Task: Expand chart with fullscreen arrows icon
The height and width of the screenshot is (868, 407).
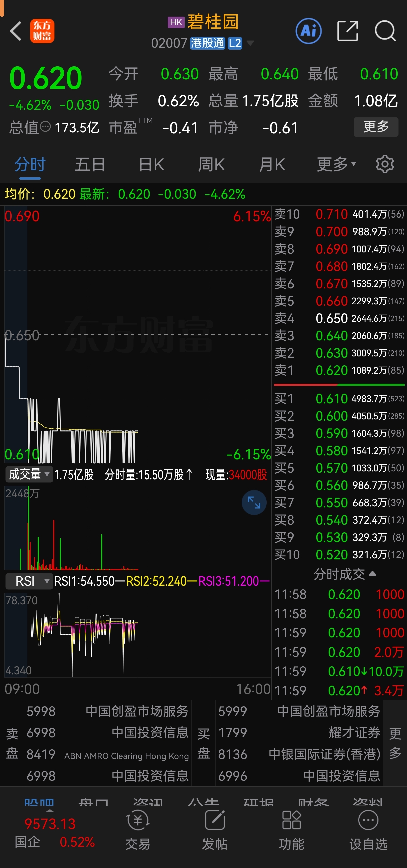Action: click(254, 503)
